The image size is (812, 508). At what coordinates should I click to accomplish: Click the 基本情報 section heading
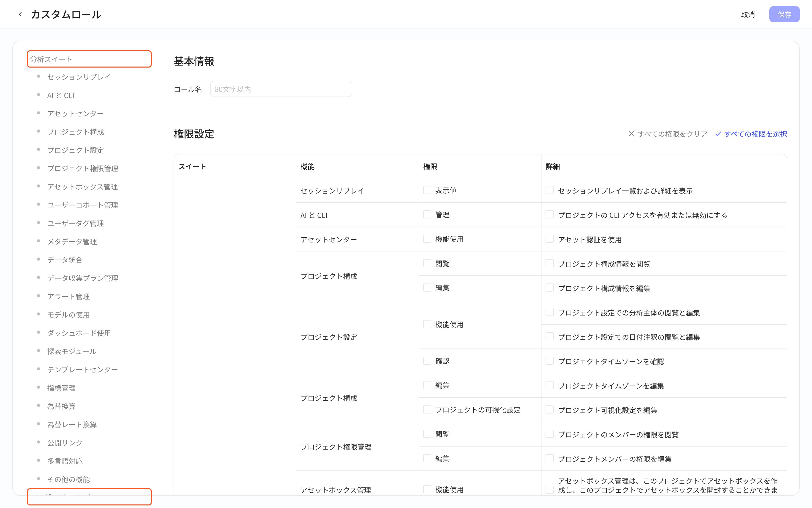(x=194, y=61)
